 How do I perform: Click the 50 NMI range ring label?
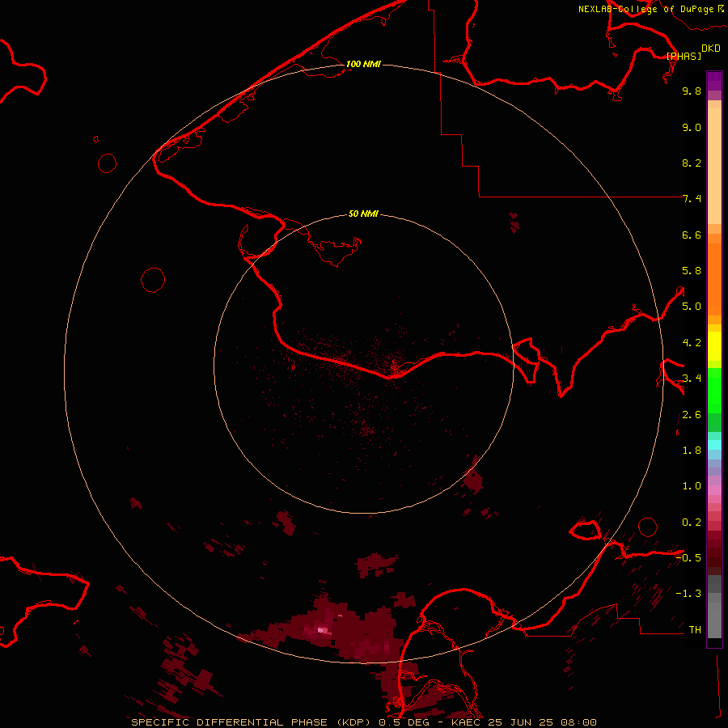pyautogui.click(x=363, y=214)
